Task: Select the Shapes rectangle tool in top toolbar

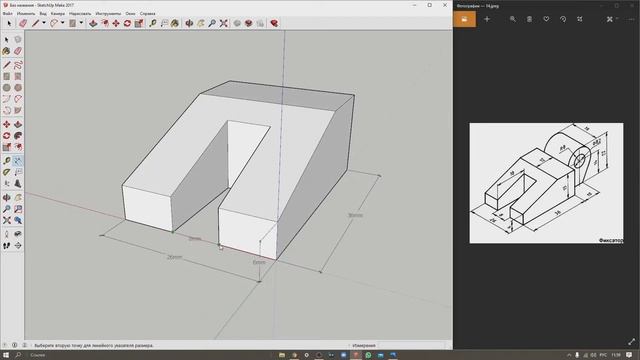Action: click(x=73, y=23)
